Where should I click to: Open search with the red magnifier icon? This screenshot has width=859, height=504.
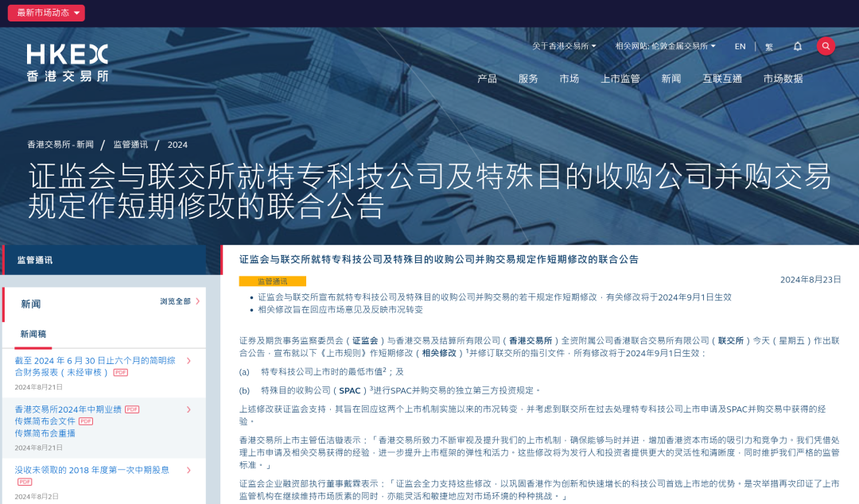(x=826, y=46)
